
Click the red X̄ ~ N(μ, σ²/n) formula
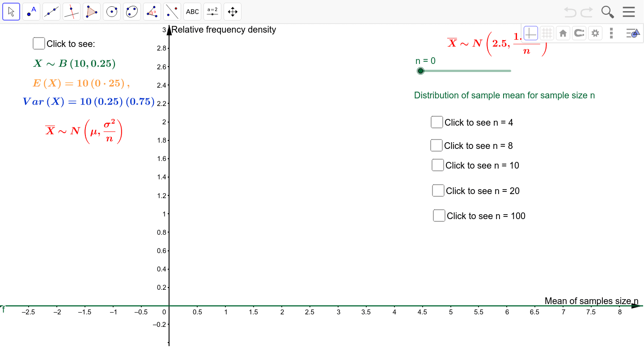point(84,131)
